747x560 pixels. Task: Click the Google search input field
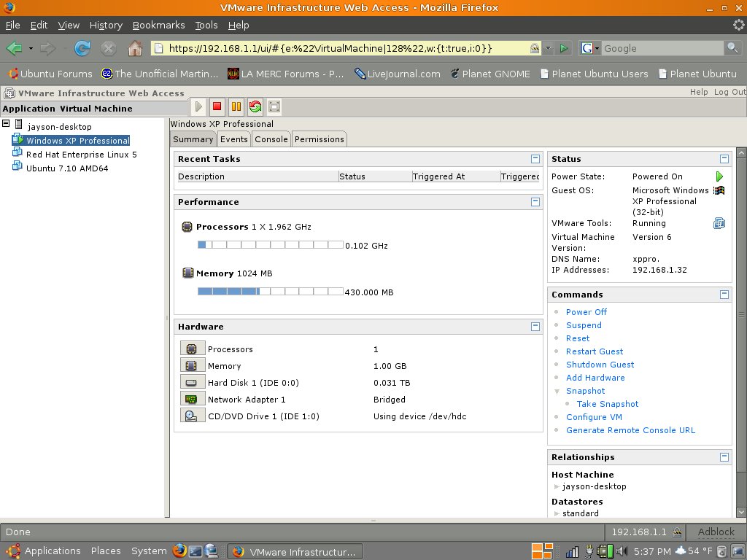pos(662,48)
